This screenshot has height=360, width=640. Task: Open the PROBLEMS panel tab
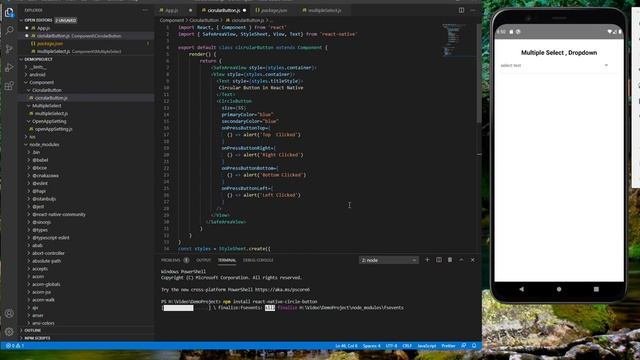click(x=171, y=260)
